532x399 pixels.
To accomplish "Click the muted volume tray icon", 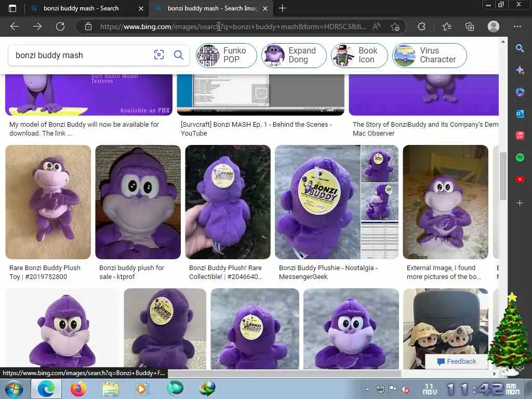I will pos(405,389).
